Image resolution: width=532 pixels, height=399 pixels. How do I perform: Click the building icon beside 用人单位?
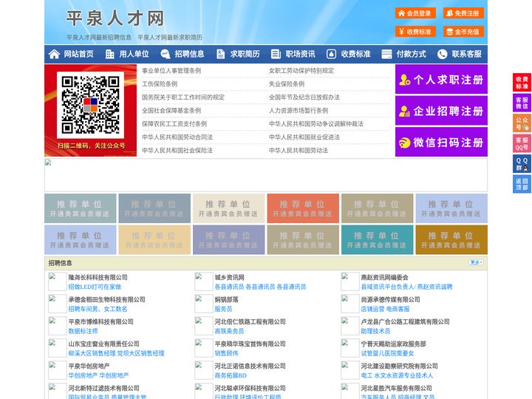coord(109,54)
